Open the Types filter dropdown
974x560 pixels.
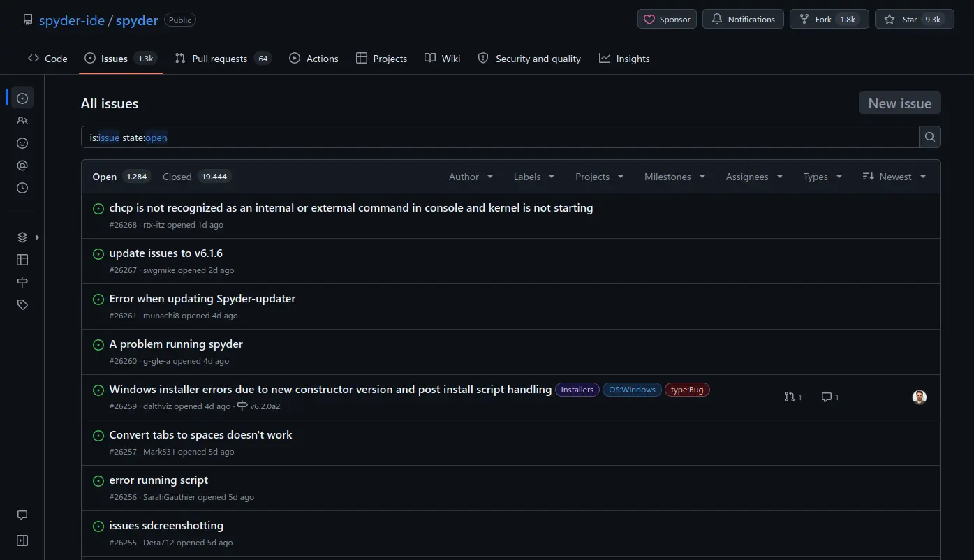pos(822,177)
